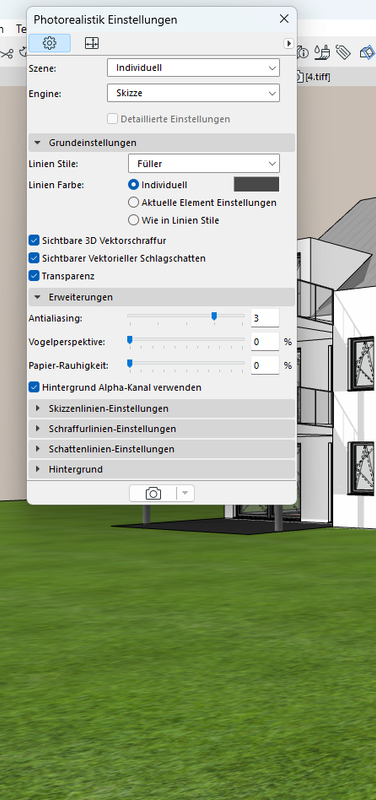Viewport: 376px width, 800px height.
Task: Open the render button dropdown arrow
Action: click(x=185, y=493)
